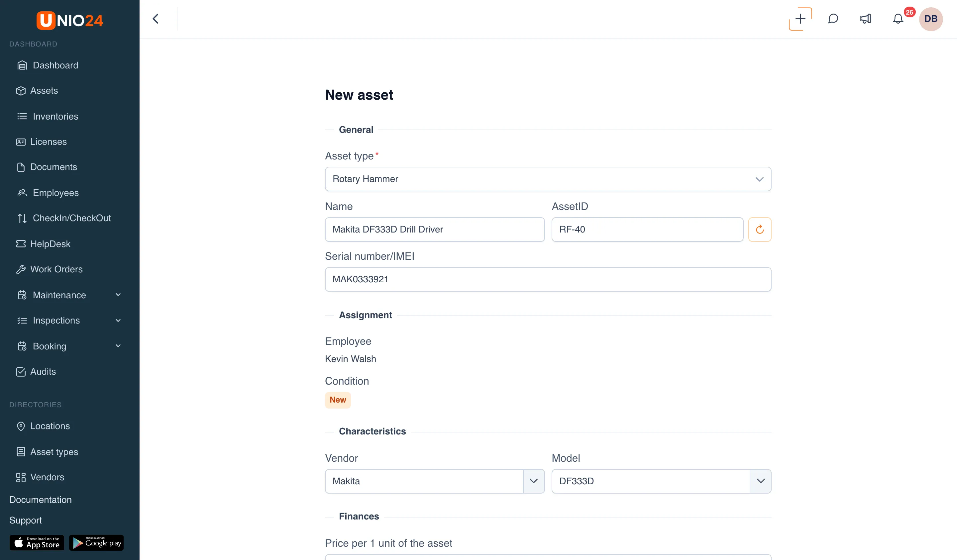Click the employee name Kevin Walsh
957x560 pixels.
click(351, 359)
